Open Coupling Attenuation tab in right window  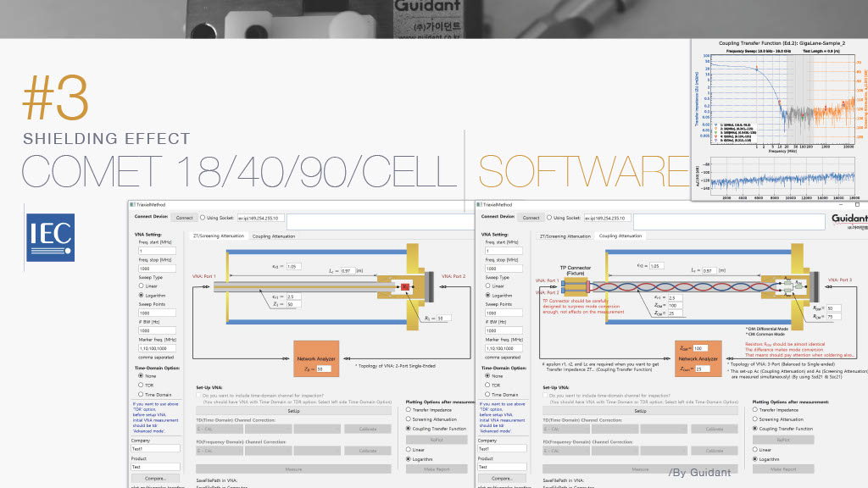620,236
